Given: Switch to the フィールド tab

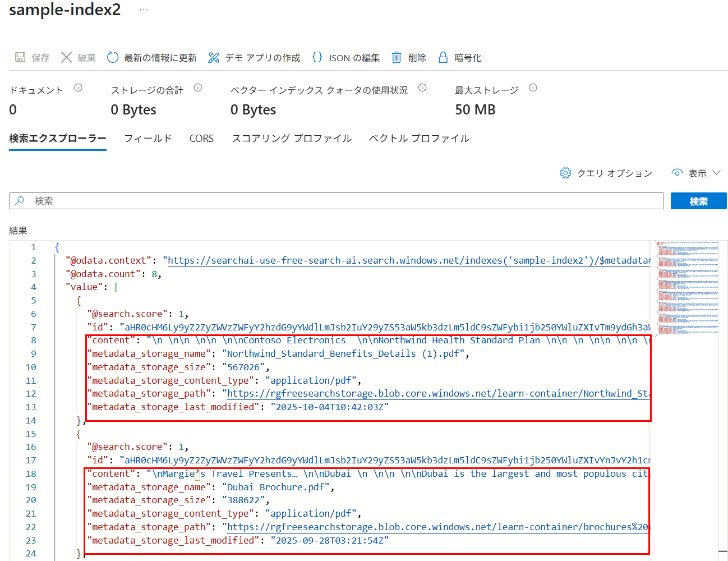Looking at the screenshot, I should click(x=148, y=138).
